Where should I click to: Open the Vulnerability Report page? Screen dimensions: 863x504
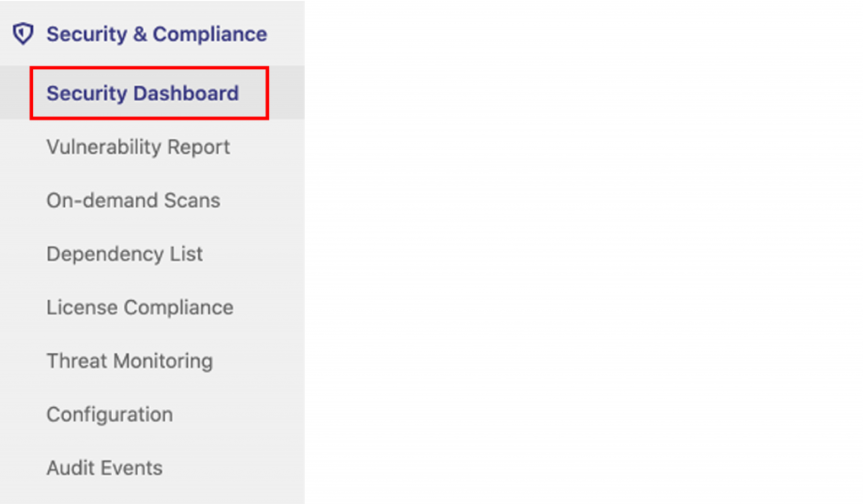[x=138, y=147]
